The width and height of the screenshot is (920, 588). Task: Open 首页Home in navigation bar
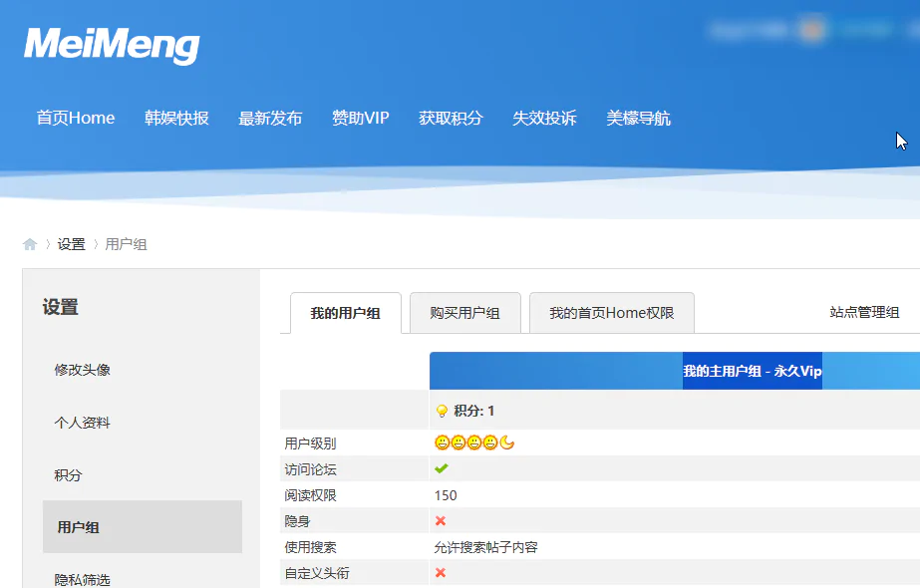(76, 118)
